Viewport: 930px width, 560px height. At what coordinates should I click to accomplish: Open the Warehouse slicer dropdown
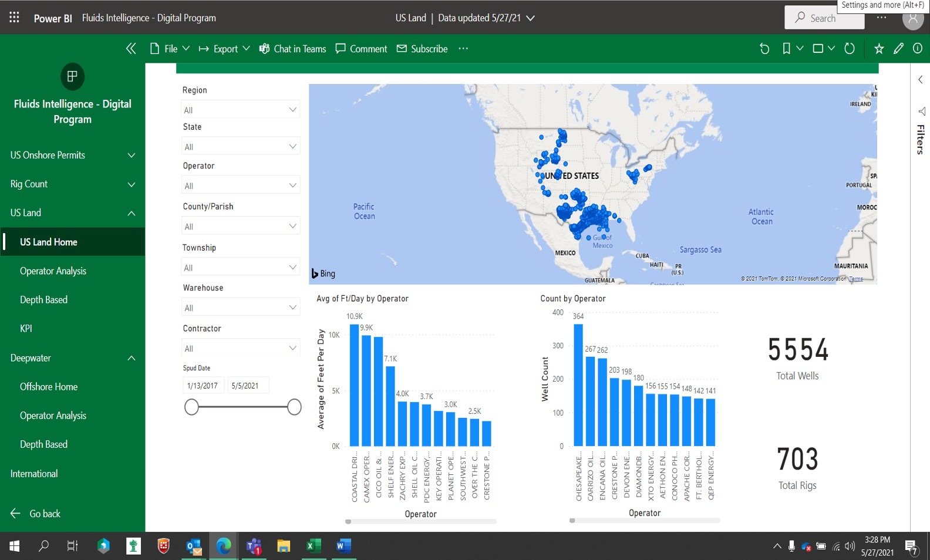pos(241,308)
